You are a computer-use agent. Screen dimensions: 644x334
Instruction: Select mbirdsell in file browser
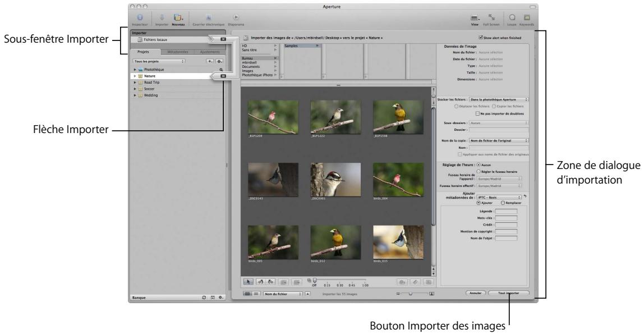coord(259,62)
